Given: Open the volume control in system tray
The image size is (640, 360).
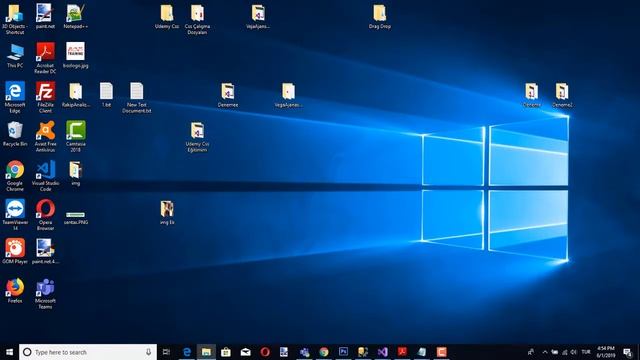Looking at the screenshot, I should point(573,352).
